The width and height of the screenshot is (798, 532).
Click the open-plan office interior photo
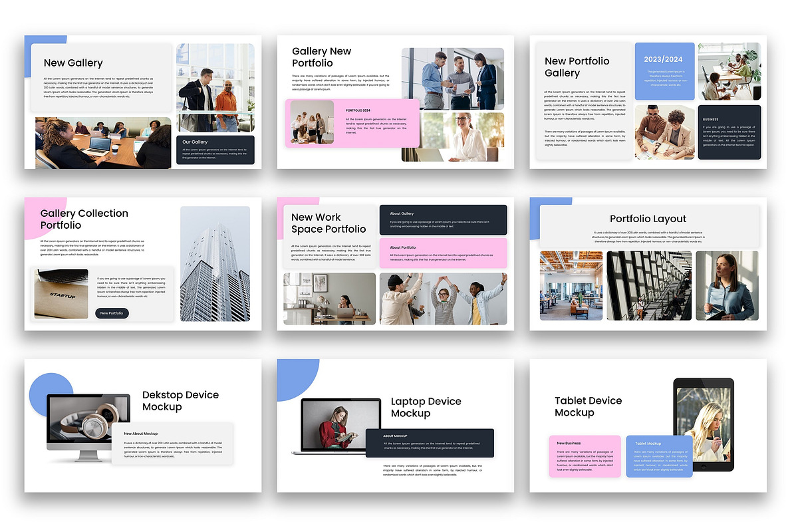pos(571,285)
